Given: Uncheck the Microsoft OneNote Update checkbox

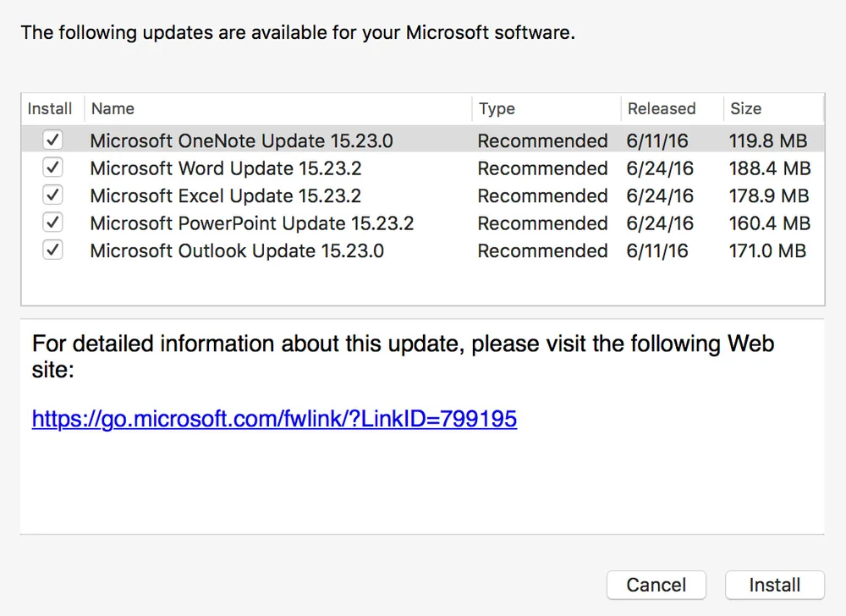Looking at the screenshot, I should click(x=52, y=140).
